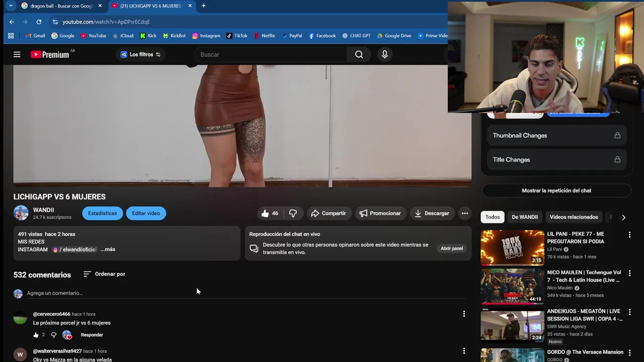The height and width of the screenshot is (362, 644).
Task: Open TikTok bookmark
Action: point(236,36)
